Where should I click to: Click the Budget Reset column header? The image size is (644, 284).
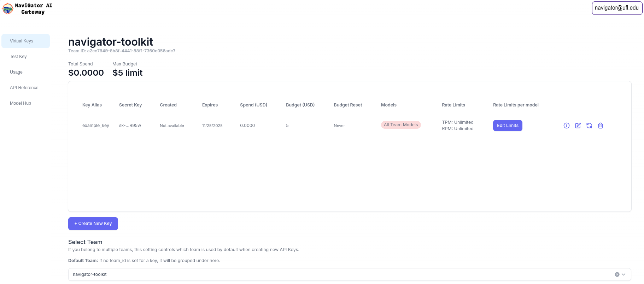(x=348, y=105)
